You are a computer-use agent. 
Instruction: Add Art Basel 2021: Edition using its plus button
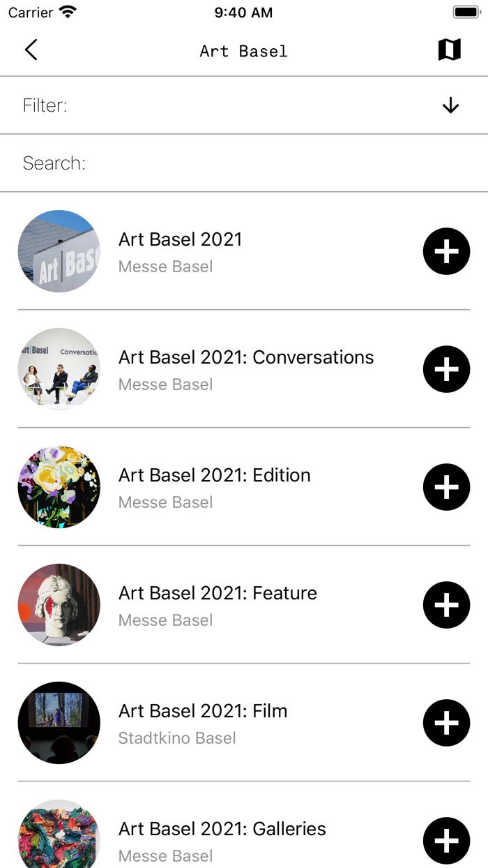tap(446, 487)
